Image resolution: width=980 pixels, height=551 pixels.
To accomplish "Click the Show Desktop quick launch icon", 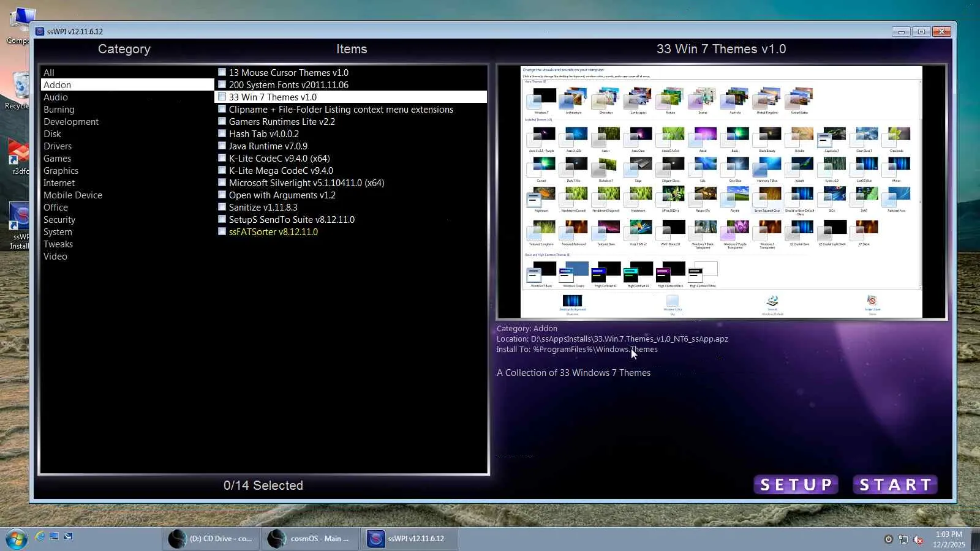I will 54,536.
